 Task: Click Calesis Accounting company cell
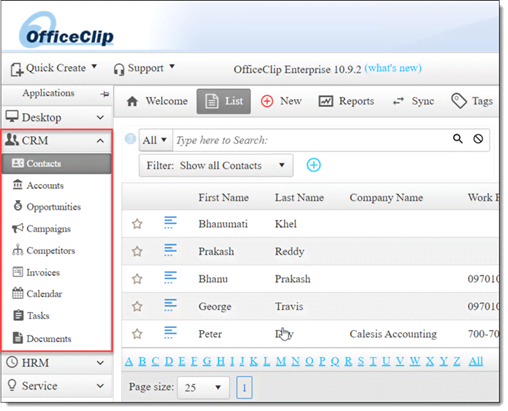click(393, 334)
